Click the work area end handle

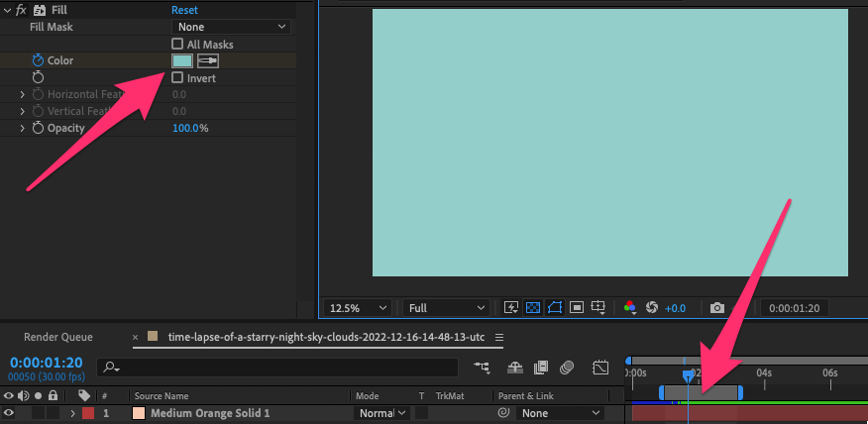point(740,392)
